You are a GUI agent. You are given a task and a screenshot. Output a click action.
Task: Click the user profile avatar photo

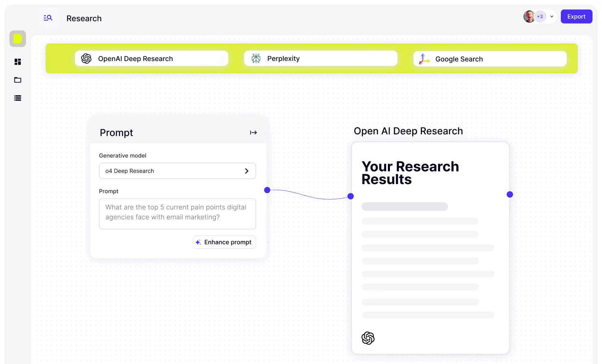pos(529,16)
